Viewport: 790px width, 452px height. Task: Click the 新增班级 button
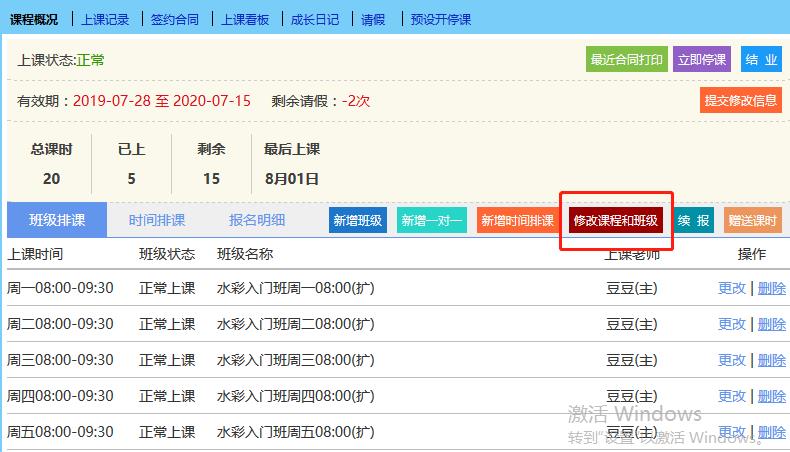tap(358, 221)
